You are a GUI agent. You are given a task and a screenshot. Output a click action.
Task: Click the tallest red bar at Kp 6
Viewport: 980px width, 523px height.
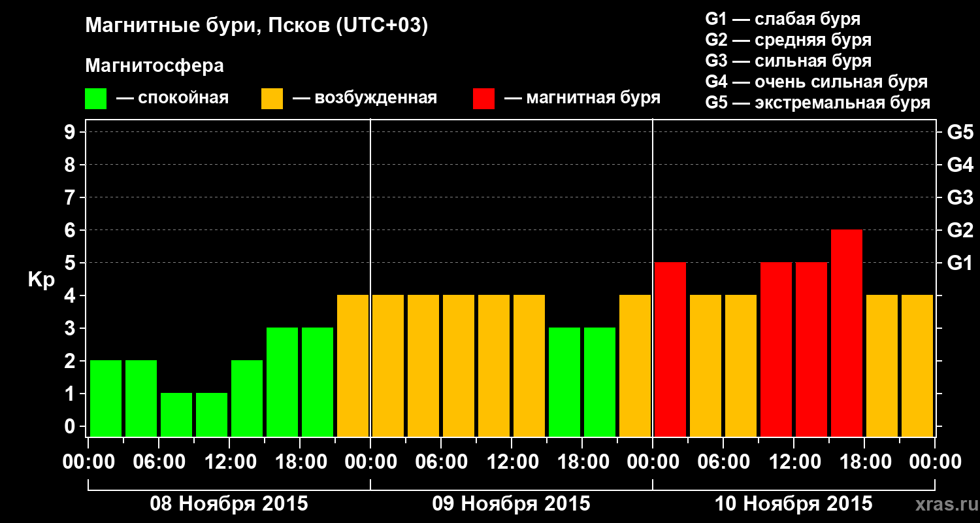tap(847, 333)
